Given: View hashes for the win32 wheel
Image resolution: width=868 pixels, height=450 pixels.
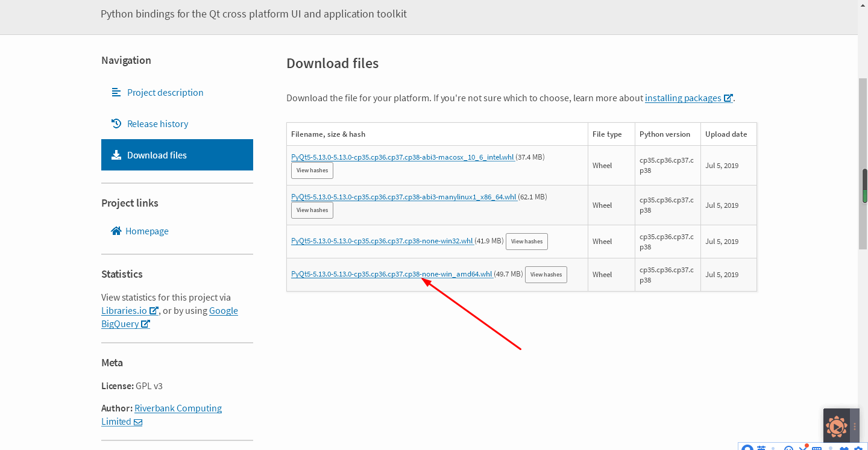Looking at the screenshot, I should point(527,242).
